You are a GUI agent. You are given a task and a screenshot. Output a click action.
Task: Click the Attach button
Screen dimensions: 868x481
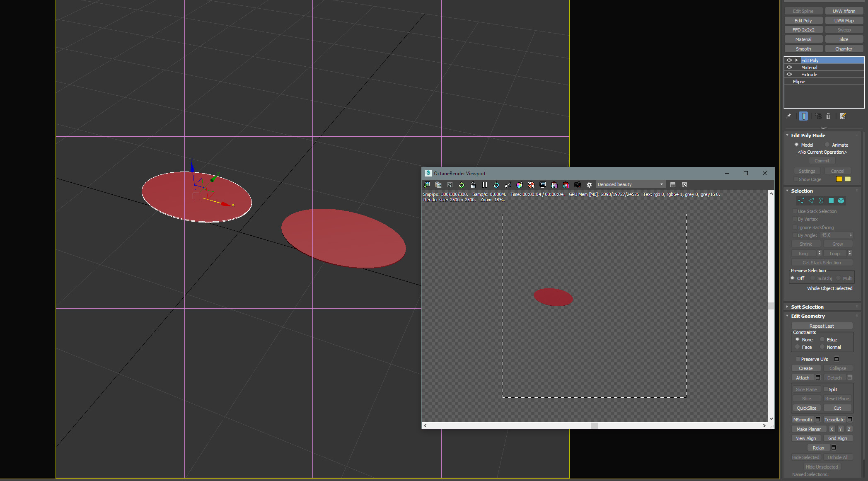[802, 378]
